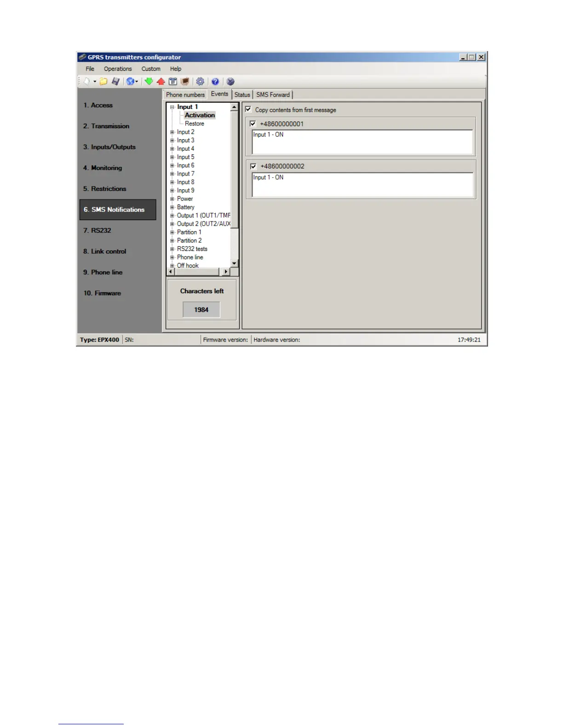Viewport: 563px width, 728px height.
Task: Click the application icon in title bar
Action: [82, 57]
